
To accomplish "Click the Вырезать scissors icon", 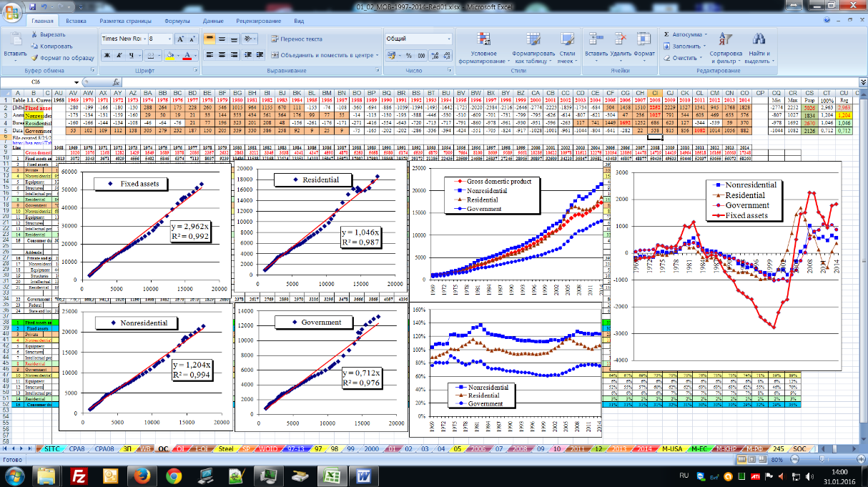I will (x=34, y=34).
